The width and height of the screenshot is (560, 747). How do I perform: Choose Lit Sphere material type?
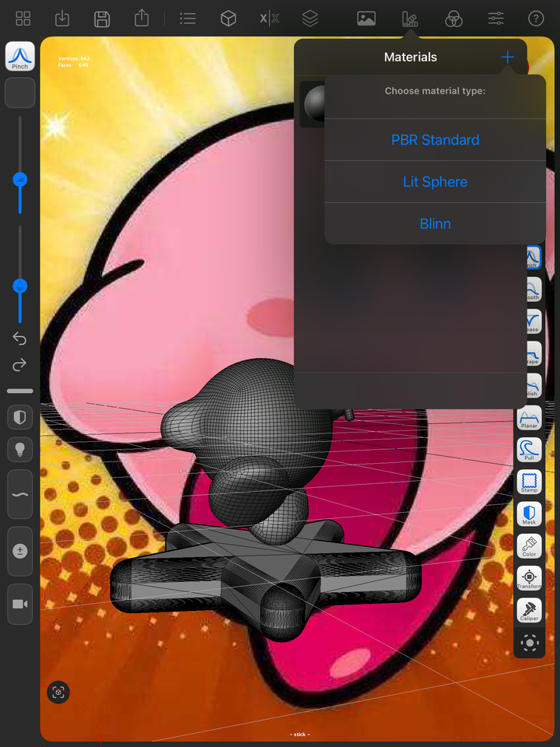436,181
